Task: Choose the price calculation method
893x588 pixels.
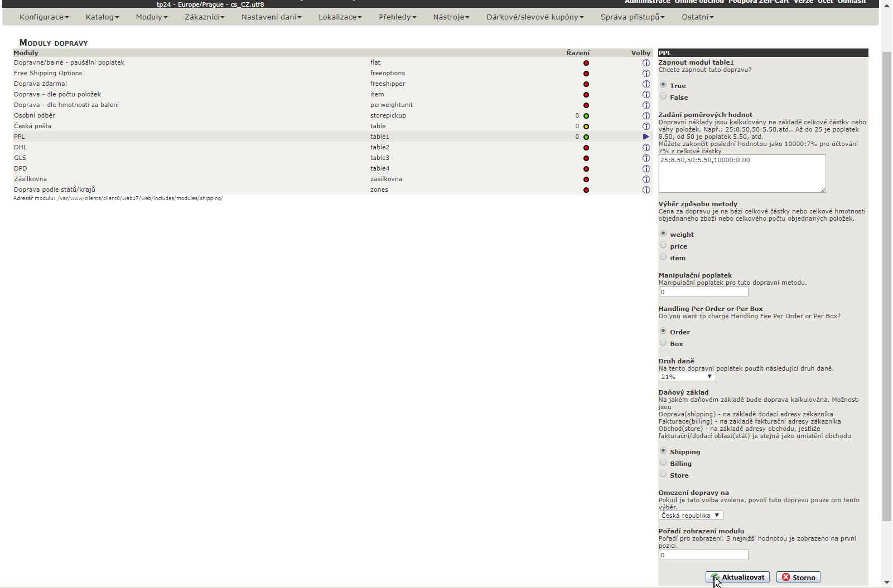Action: [x=663, y=245]
